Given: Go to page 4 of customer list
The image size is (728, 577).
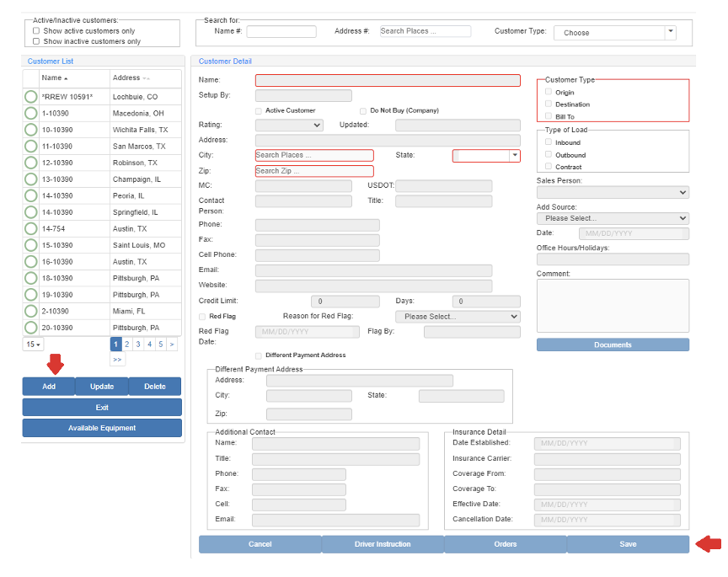Looking at the screenshot, I should click(149, 345).
